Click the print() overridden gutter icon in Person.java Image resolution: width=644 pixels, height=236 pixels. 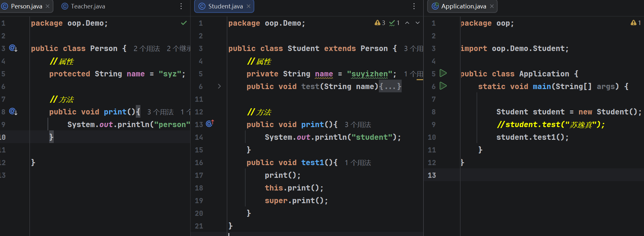(13, 111)
